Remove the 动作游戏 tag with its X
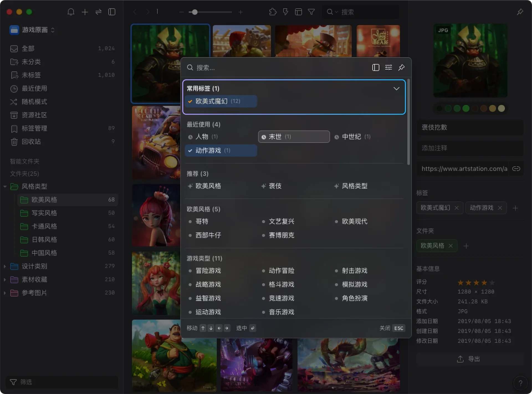The image size is (532, 394). pyautogui.click(x=500, y=208)
